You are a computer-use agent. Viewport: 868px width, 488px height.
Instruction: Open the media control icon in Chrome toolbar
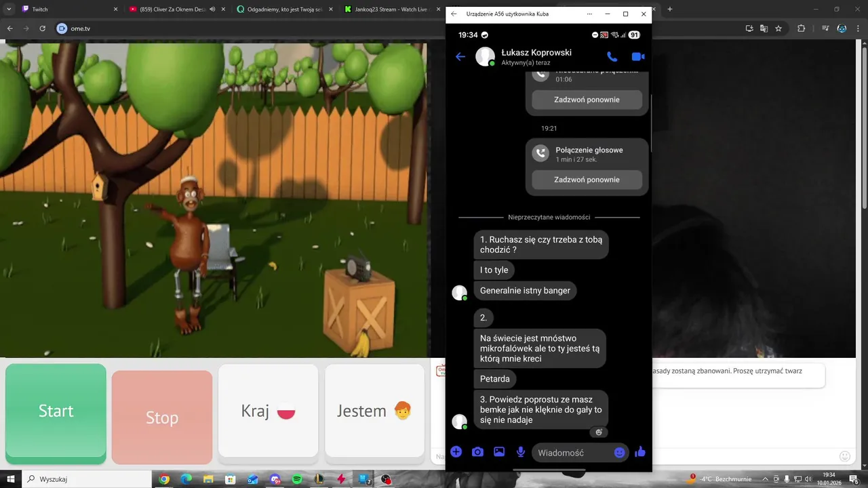pyautogui.click(x=825, y=28)
